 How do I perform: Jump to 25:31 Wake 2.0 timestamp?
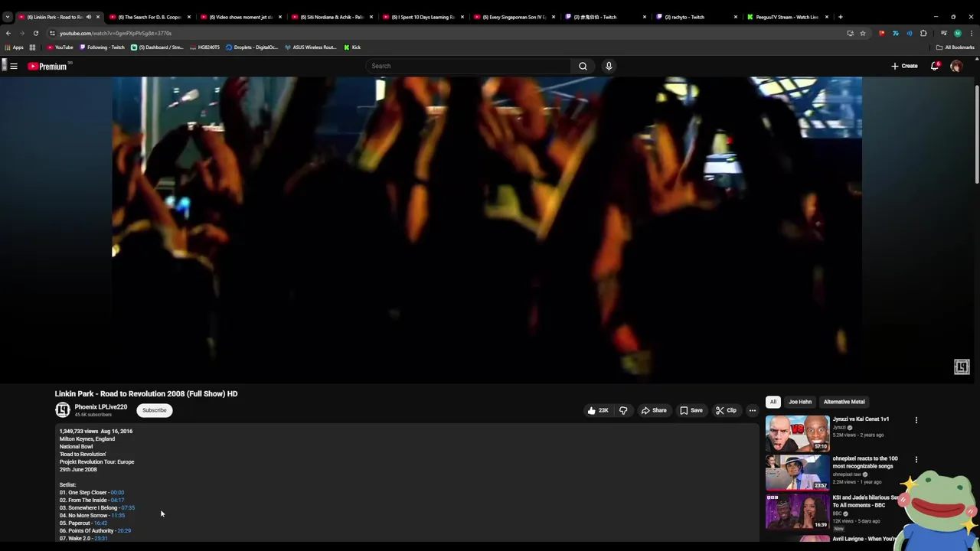[100, 538]
